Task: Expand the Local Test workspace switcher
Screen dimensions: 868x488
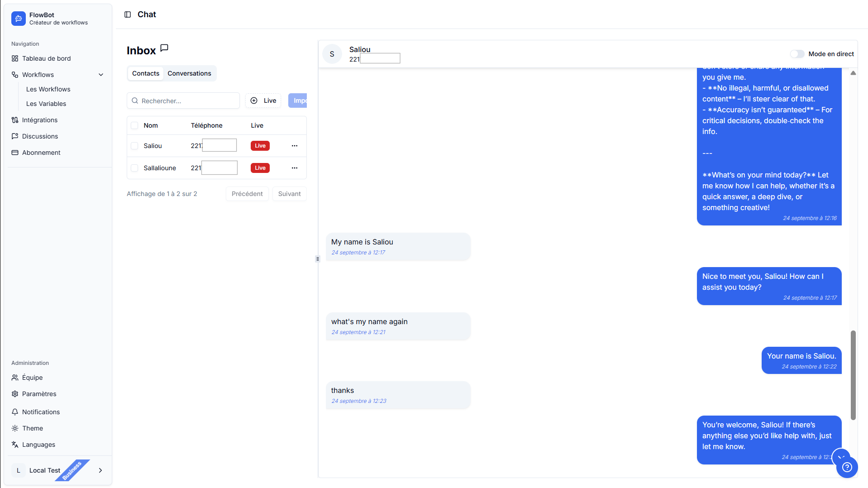Action: point(100,470)
